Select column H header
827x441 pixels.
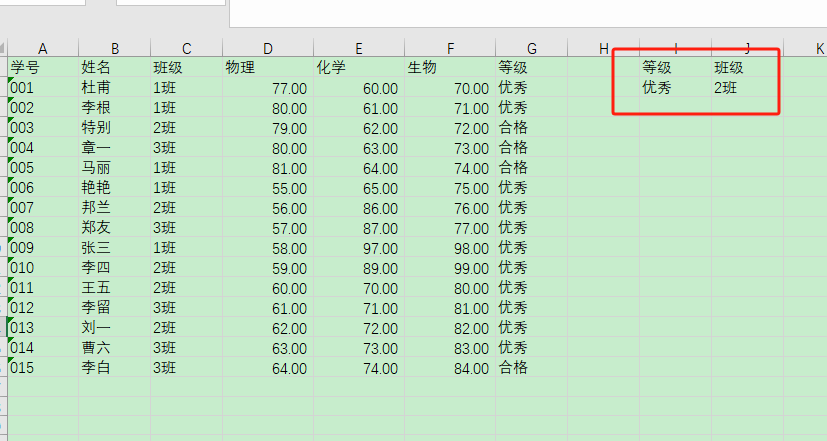(x=603, y=48)
